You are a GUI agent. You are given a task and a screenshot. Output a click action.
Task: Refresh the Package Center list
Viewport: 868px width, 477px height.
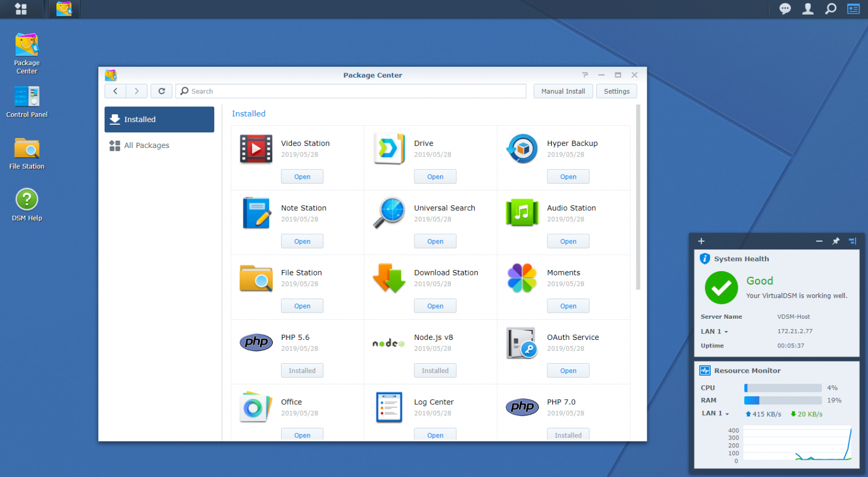(x=162, y=91)
